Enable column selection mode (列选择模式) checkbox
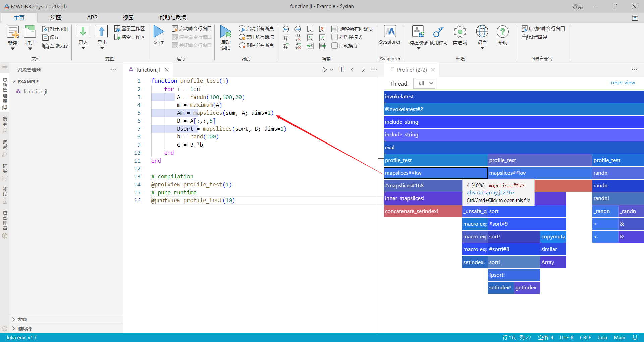 tap(334, 37)
